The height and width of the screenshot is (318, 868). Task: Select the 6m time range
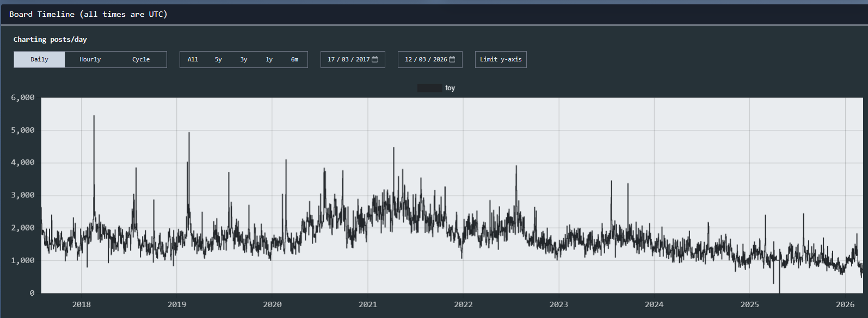tap(294, 59)
